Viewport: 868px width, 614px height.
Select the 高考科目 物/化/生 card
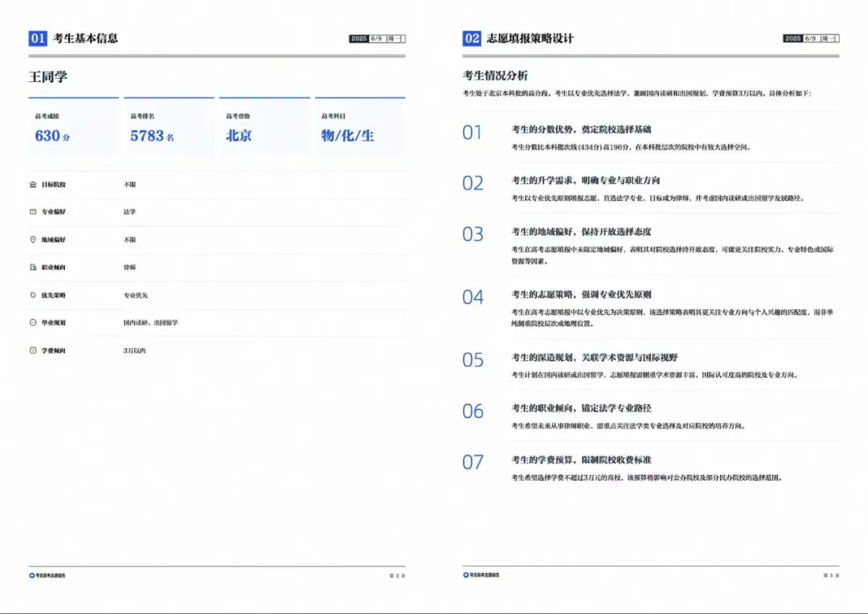[360, 127]
